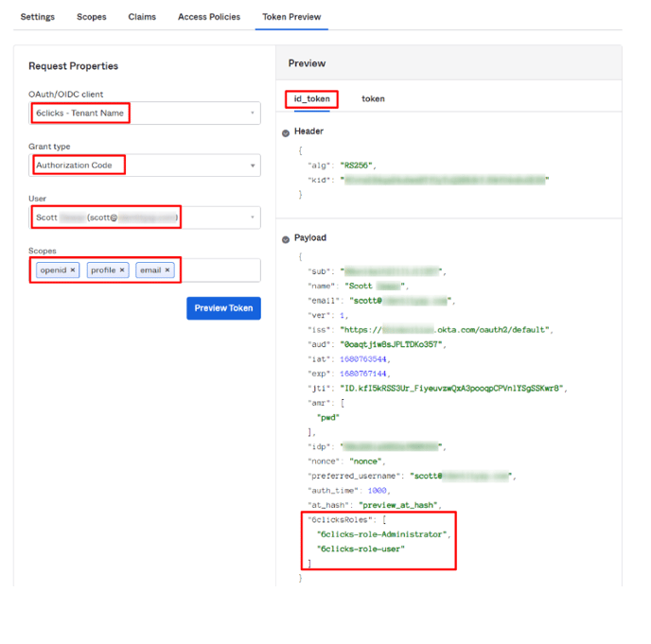Click the iss okta.com URL value
The width and height of the screenshot is (651, 644).
tap(445, 329)
